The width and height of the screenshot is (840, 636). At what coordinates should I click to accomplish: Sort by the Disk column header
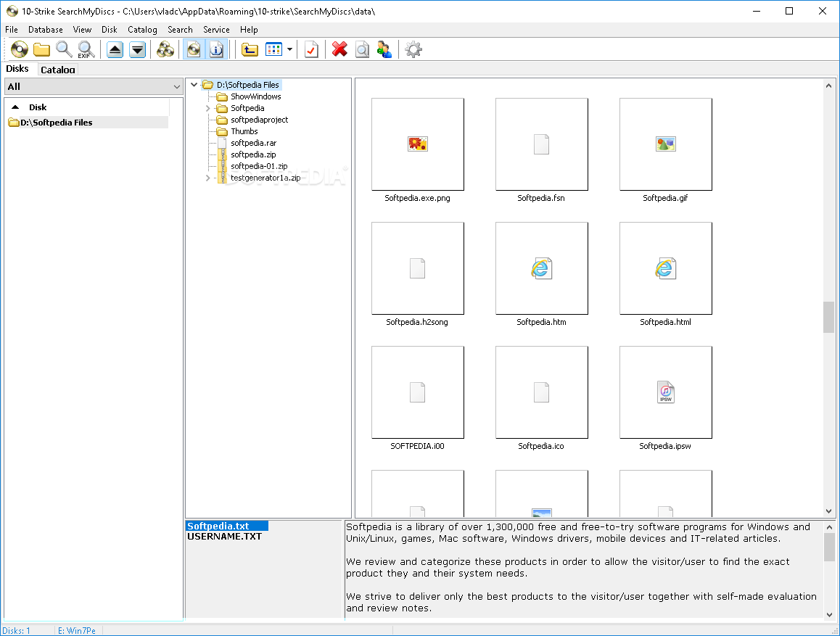(x=87, y=107)
